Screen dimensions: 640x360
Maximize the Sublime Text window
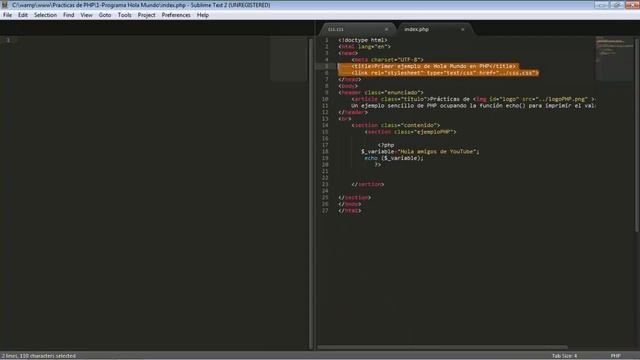pos(617,4)
